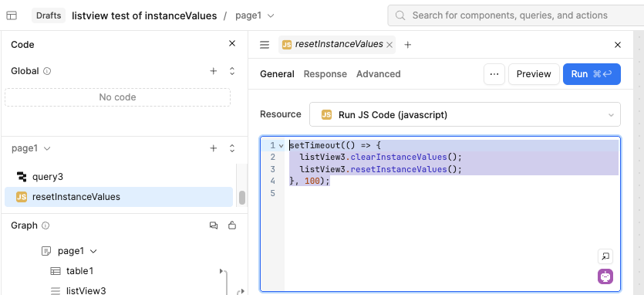Image resolution: width=644 pixels, height=295 pixels.
Task: Close the resetInstanceValues tab
Action: [x=389, y=45]
